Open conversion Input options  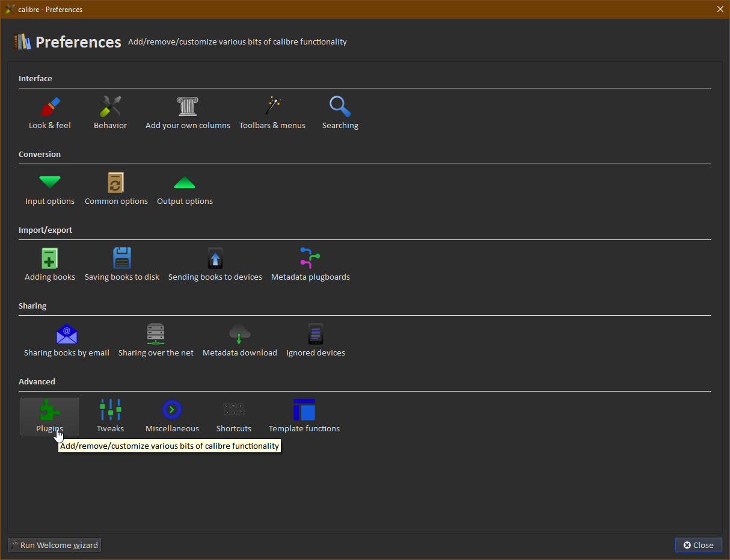(50, 189)
